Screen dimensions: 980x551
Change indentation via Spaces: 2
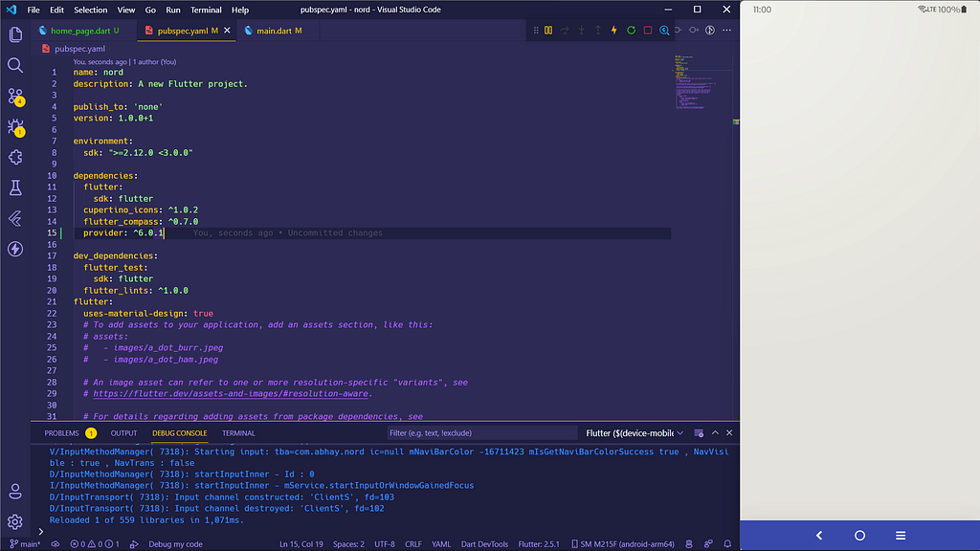(x=348, y=544)
